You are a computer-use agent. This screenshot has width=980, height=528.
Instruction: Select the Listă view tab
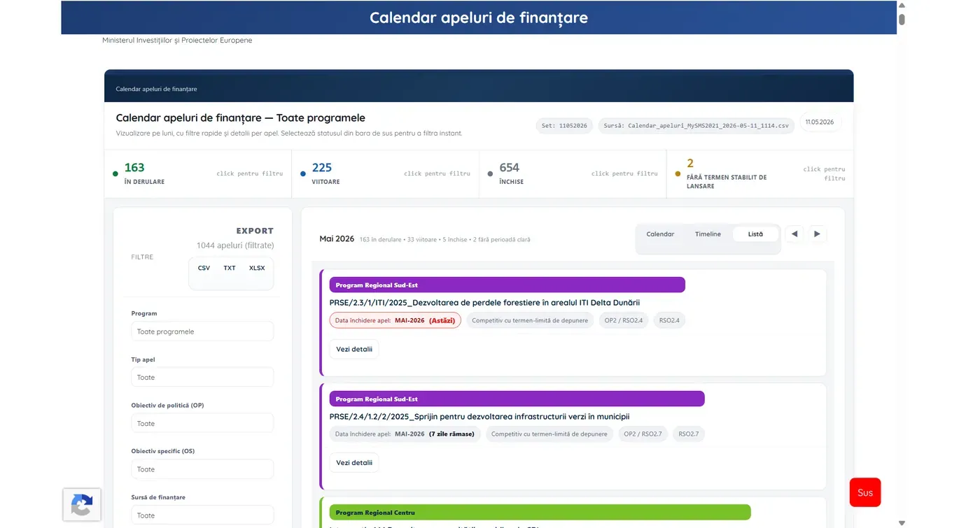coord(755,234)
